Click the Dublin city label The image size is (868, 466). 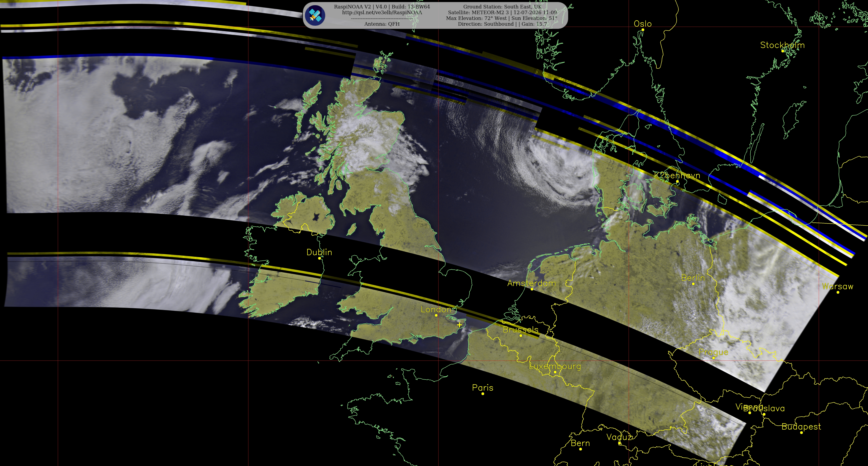(x=319, y=252)
